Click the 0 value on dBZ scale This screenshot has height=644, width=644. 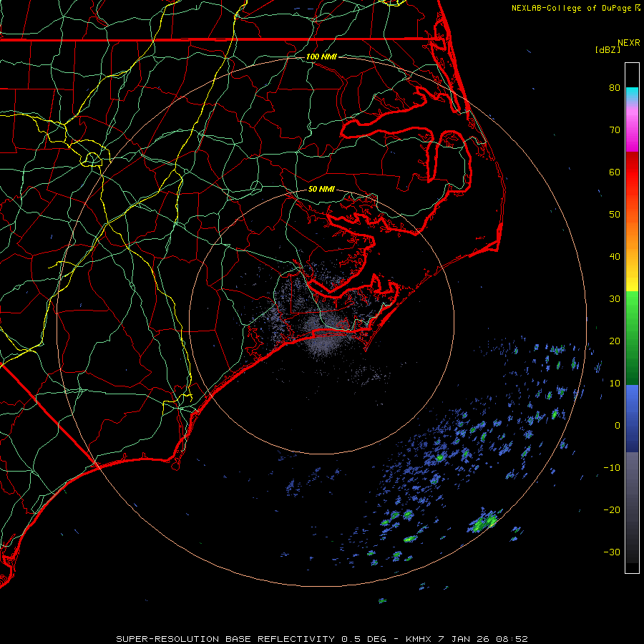(618, 426)
